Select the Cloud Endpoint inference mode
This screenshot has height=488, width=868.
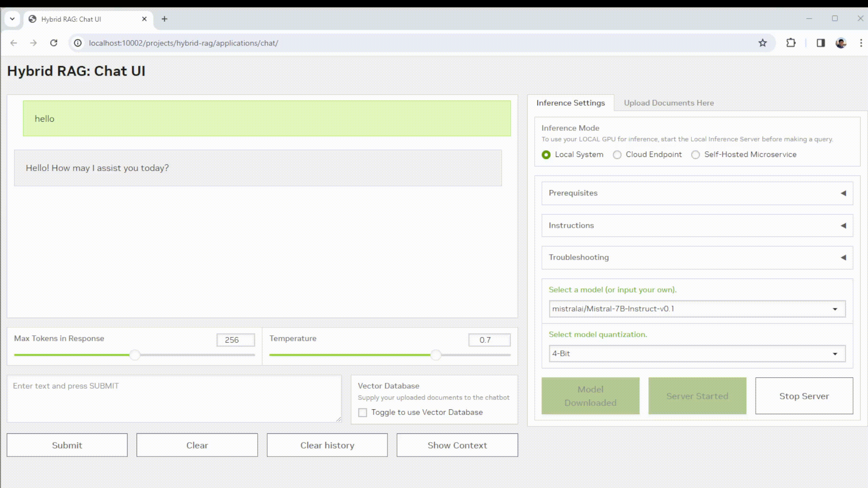pos(617,155)
